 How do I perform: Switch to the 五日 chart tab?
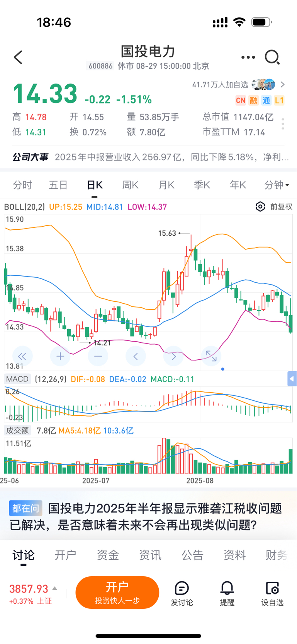pos(58,185)
